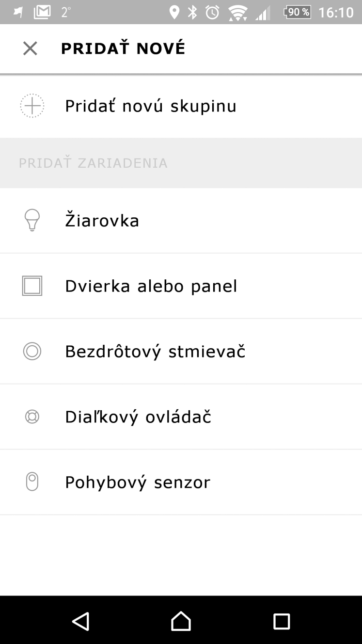Tap the Bluetooth status icon

[x=192, y=12]
